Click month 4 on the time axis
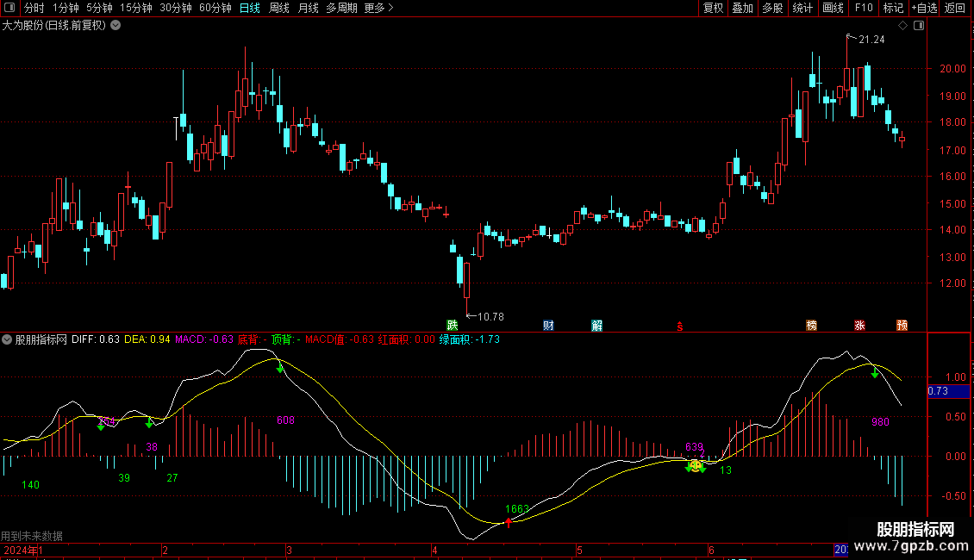Screen dimensions: 974x560 point(434,550)
